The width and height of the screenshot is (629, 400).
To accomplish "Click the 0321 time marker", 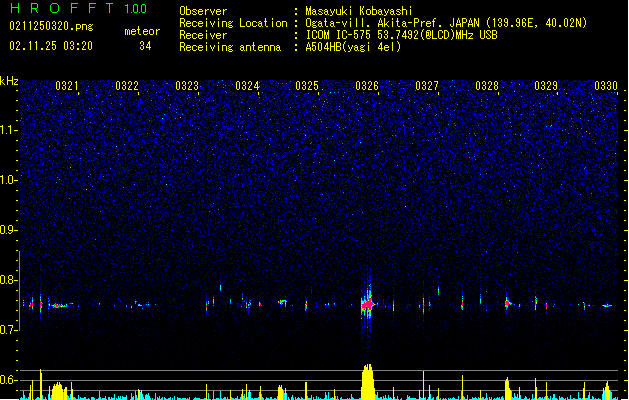I will pyautogui.click(x=67, y=86).
